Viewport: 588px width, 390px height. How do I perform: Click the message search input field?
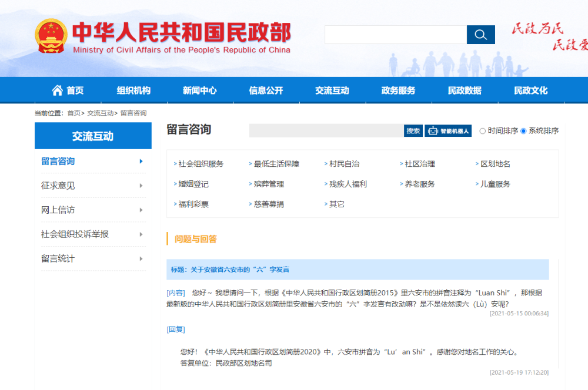pyautogui.click(x=326, y=131)
